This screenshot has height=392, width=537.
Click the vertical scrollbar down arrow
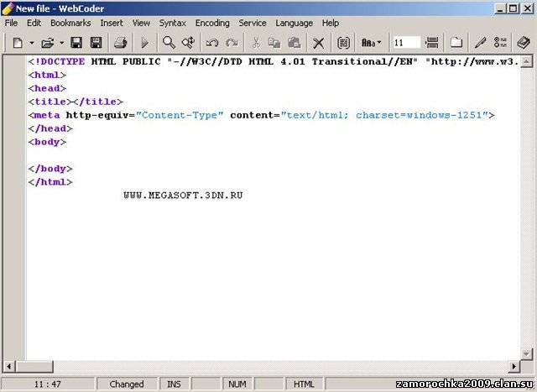527,354
